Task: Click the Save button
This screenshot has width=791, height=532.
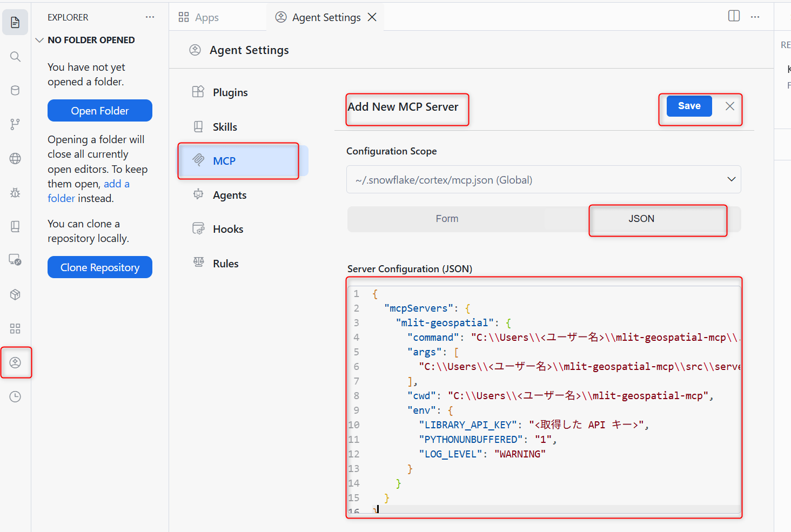Action: [x=689, y=106]
